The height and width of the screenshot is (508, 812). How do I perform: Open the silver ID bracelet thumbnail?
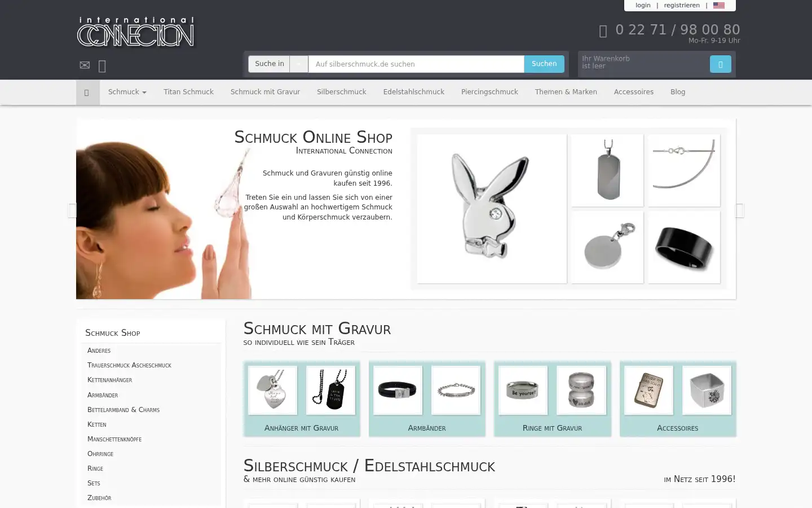tap(456, 391)
